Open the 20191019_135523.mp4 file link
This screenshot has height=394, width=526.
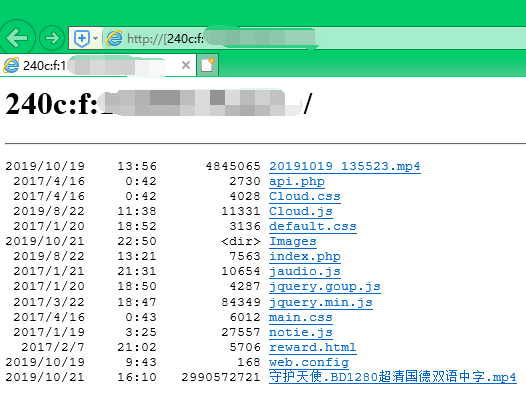pos(345,166)
